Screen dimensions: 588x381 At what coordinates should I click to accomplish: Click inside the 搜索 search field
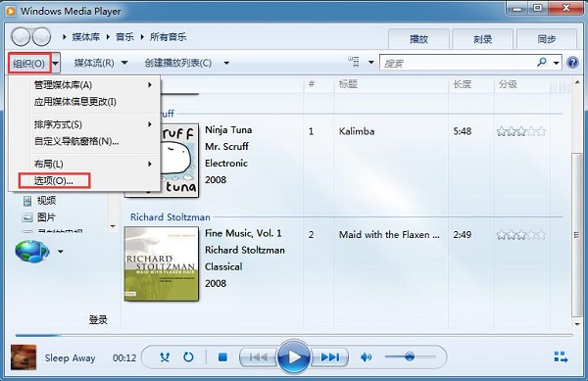(x=459, y=63)
